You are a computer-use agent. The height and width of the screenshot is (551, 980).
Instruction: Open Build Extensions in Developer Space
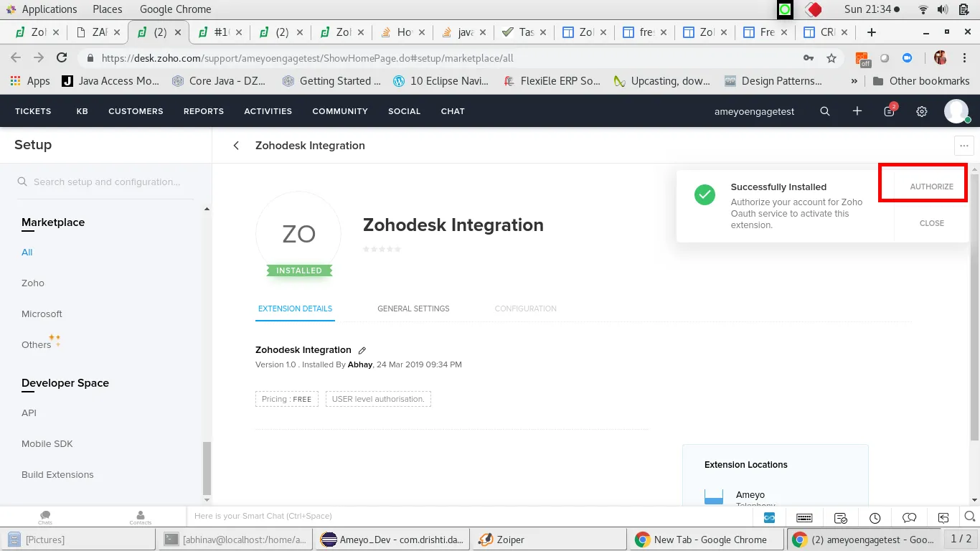[57, 475]
